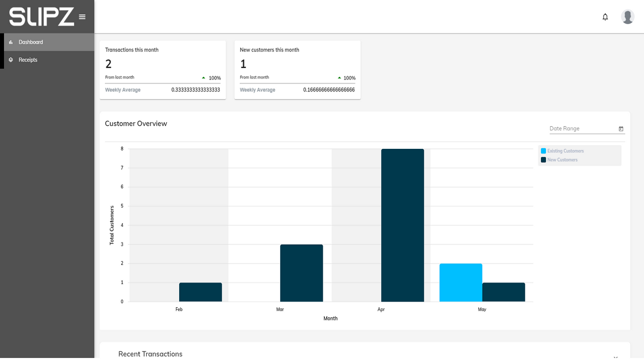
Task: Select the Mar new customers bar
Action: click(x=301, y=273)
